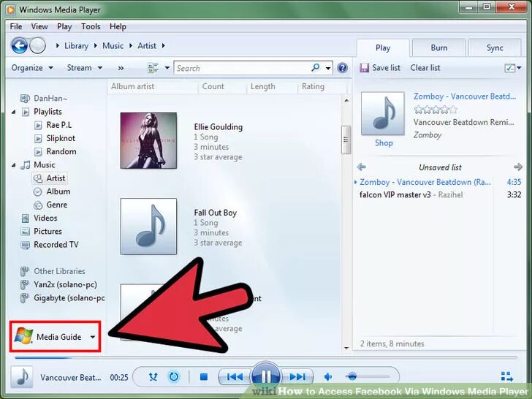Select the DanHan~ library icon
This screenshot has height=399, width=532.
pos(25,99)
